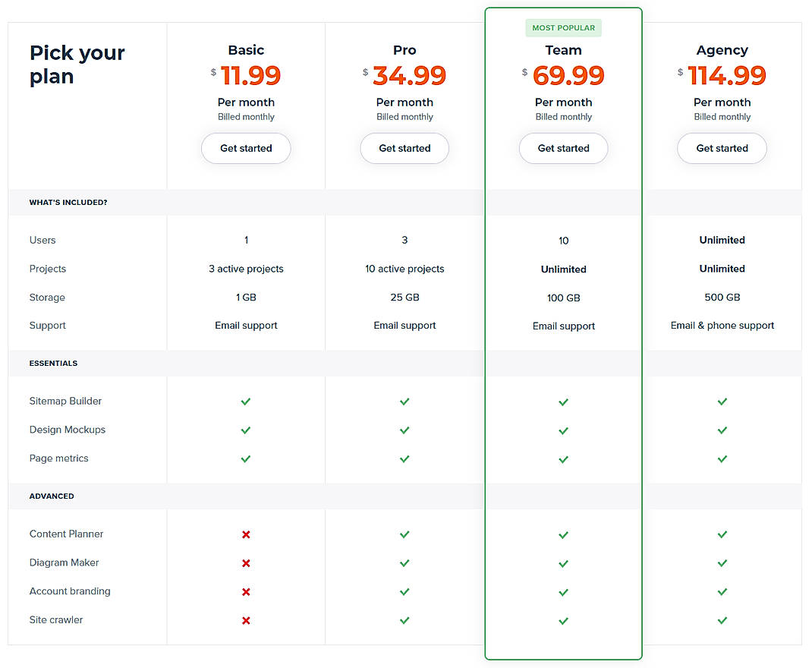The height and width of the screenshot is (668, 812).
Task: Click '3 active projects' in Basic column
Action: point(246,269)
